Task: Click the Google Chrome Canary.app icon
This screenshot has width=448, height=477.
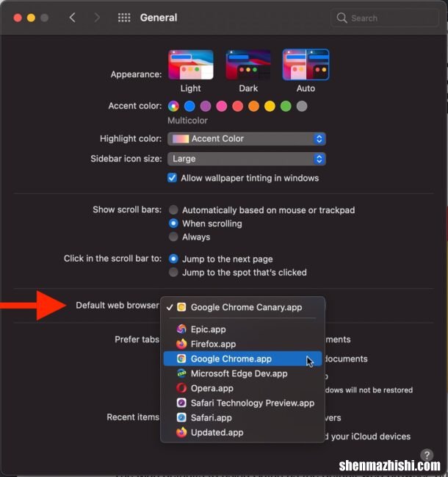Action: [x=181, y=307]
